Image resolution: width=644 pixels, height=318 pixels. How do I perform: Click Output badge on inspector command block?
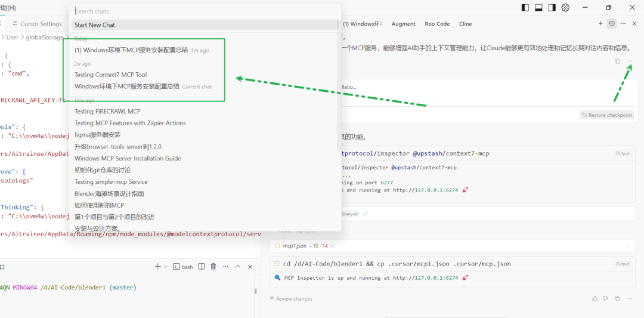click(x=622, y=153)
